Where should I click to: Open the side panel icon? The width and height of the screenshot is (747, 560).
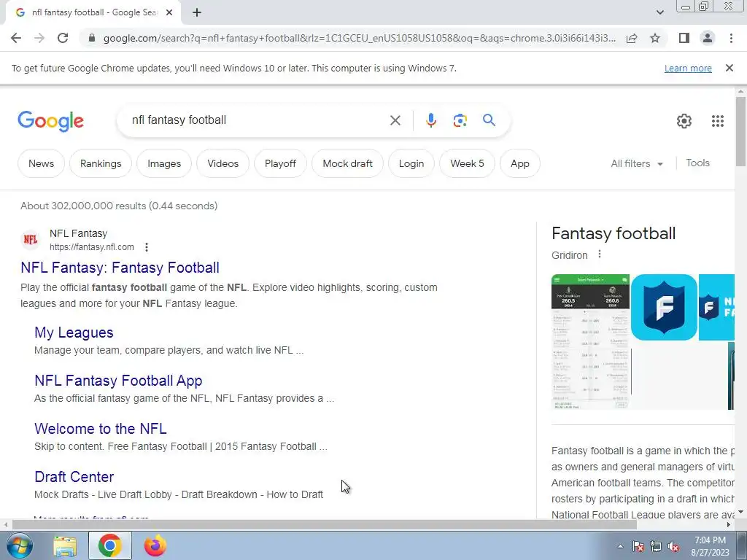tap(684, 38)
